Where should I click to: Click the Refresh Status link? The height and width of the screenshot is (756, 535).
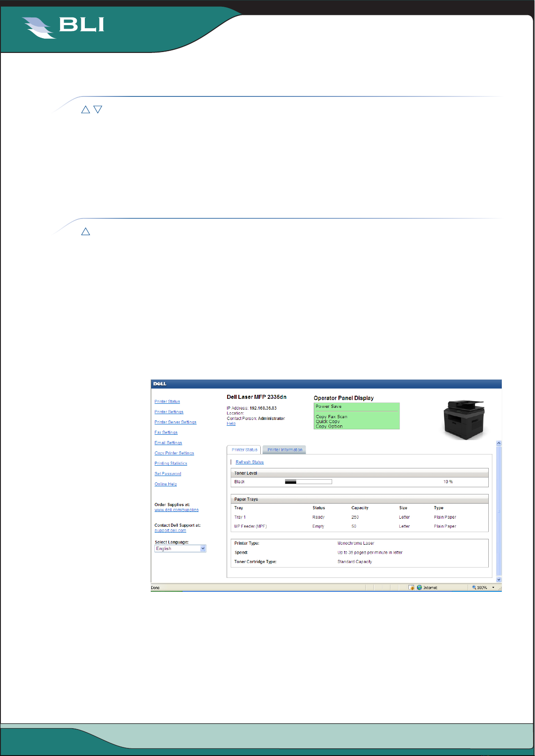click(250, 462)
